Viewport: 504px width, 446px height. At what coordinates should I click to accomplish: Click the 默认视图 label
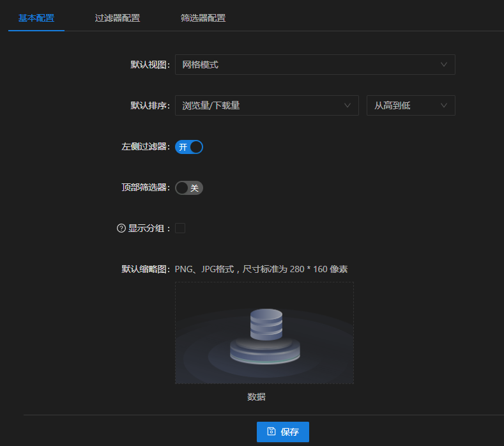[150, 65]
